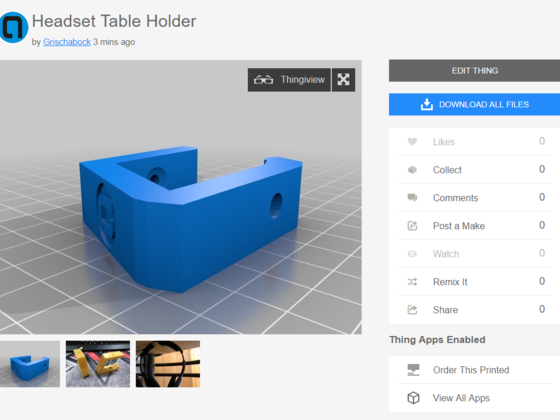Image resolution: width=560 pixels, height=420 pixels.
Task: Click the Comments speech bubble icon
Action: [412, 198]
